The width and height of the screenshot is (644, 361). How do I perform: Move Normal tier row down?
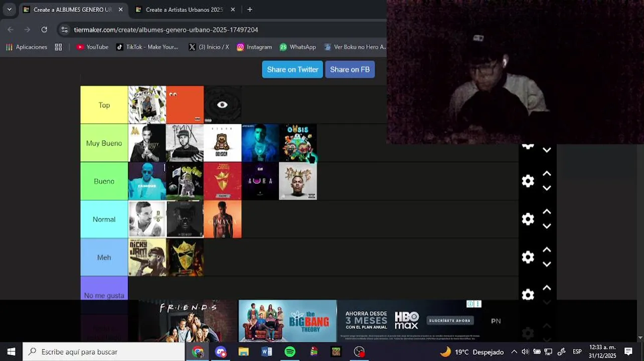click(x=547, y=226)
